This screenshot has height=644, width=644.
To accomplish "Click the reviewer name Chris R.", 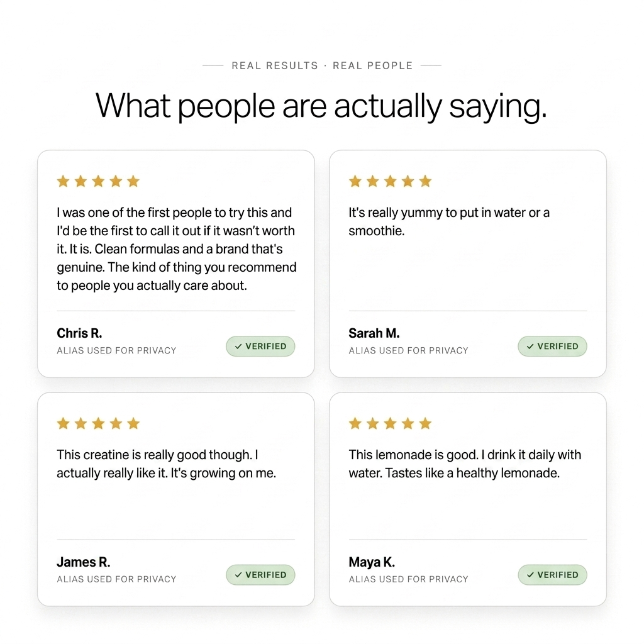I will (79, 333).
